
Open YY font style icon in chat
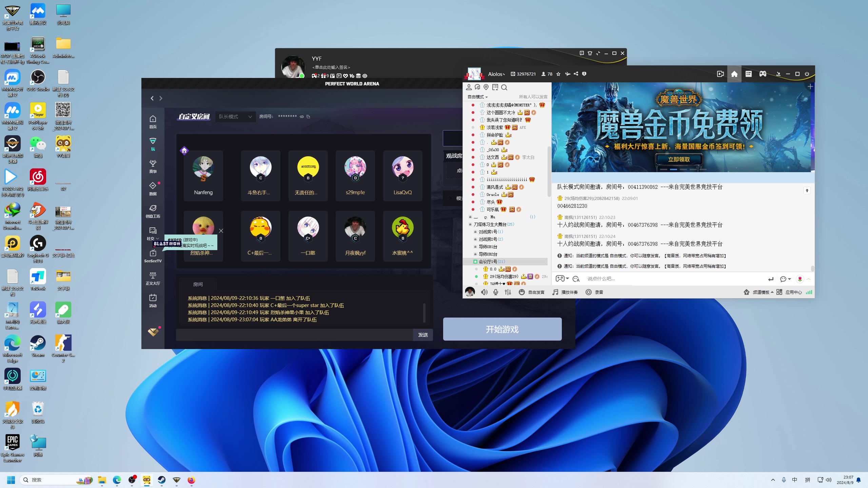coord(576,279)
